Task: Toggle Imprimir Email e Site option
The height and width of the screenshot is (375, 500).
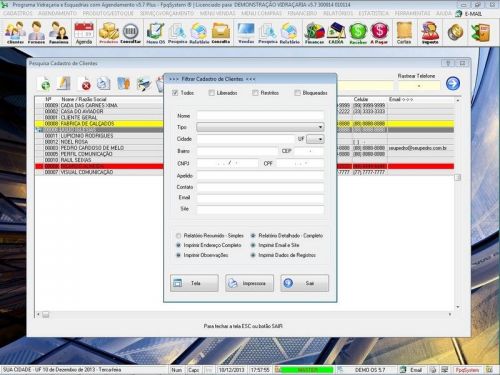Action: coord(253,245)
